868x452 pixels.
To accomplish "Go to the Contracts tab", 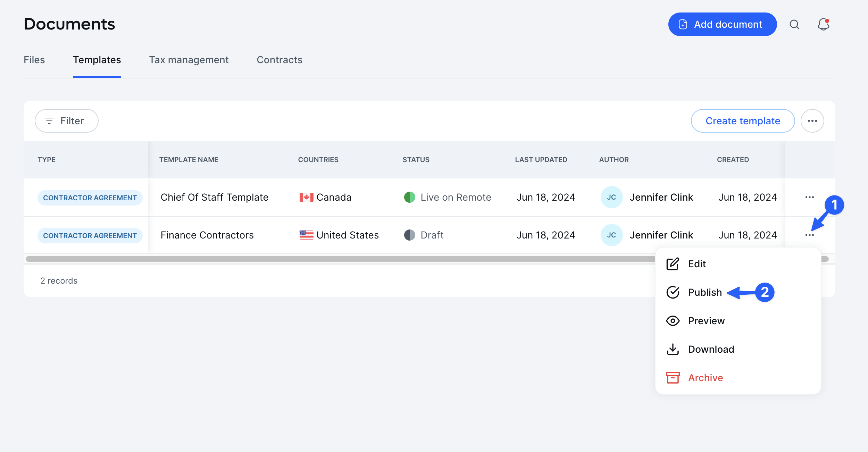I will pyautogui.click(x=279, y=60).
